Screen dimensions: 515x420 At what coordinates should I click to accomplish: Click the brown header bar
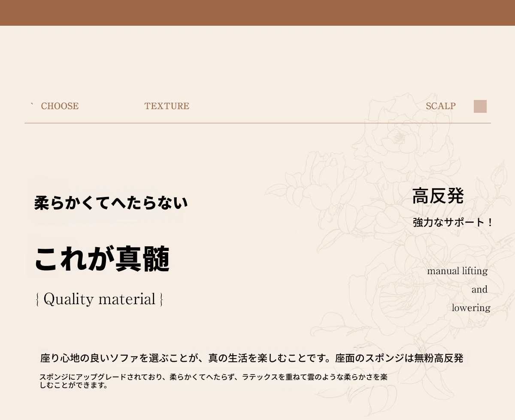click(257, 12)
